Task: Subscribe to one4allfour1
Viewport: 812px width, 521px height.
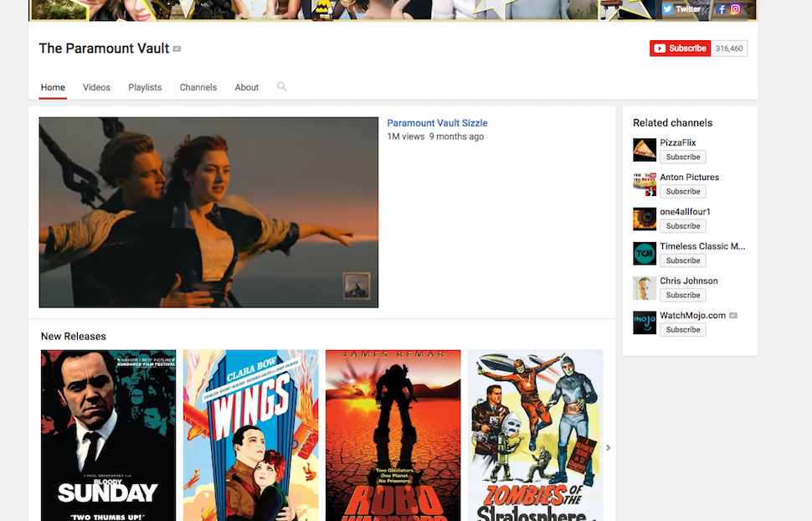Action: (682, 226)
